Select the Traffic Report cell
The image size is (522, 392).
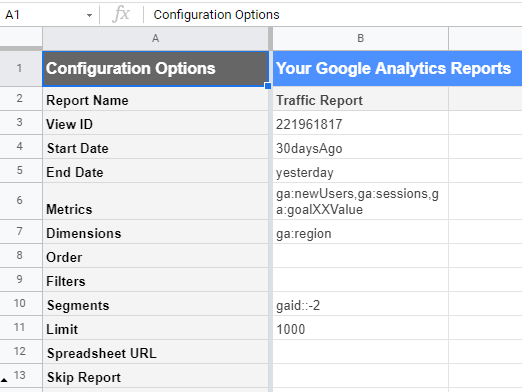pyautogui.click(x=360, y=99)
